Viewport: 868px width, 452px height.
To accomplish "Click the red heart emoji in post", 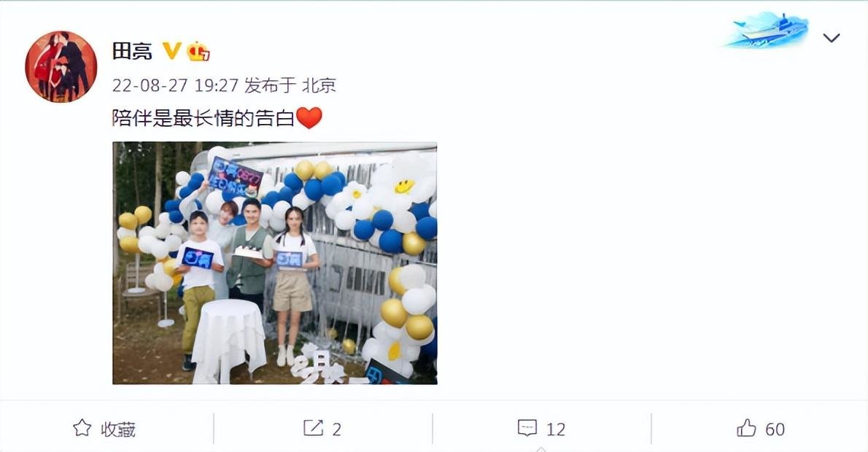I will pyautogui.click(x=309, y=118).
